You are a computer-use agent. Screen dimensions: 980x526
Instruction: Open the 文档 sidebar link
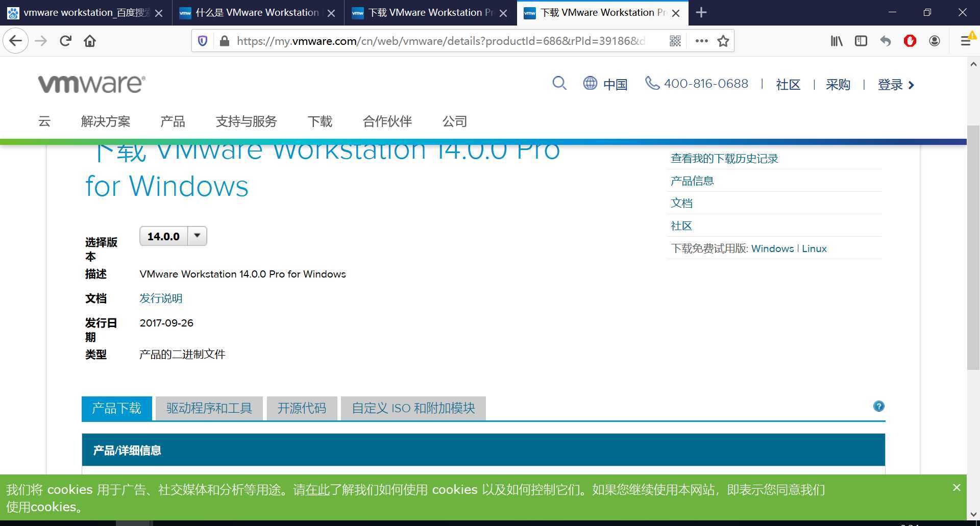coord(681,203)
